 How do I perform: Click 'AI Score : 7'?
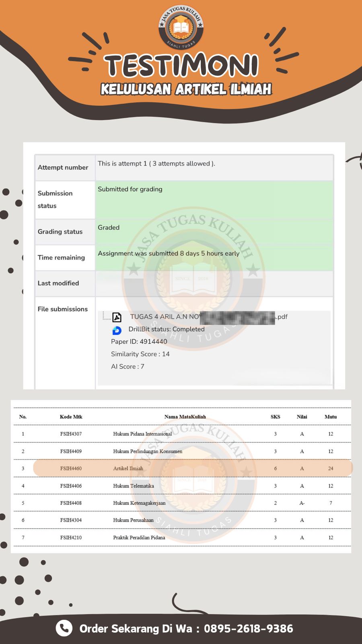coord(128,367)
